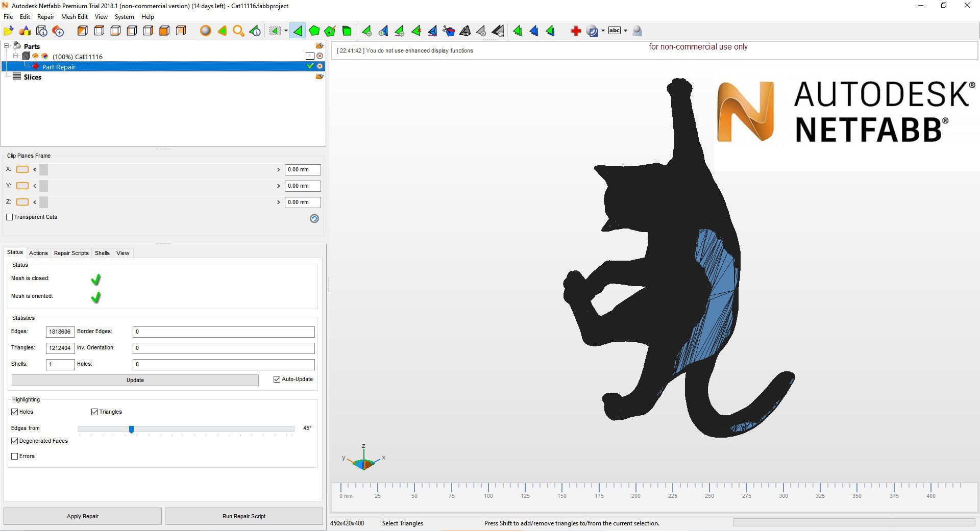Select the green triangle selection tool
Screen dimensions: 980x531
point(298,31)
